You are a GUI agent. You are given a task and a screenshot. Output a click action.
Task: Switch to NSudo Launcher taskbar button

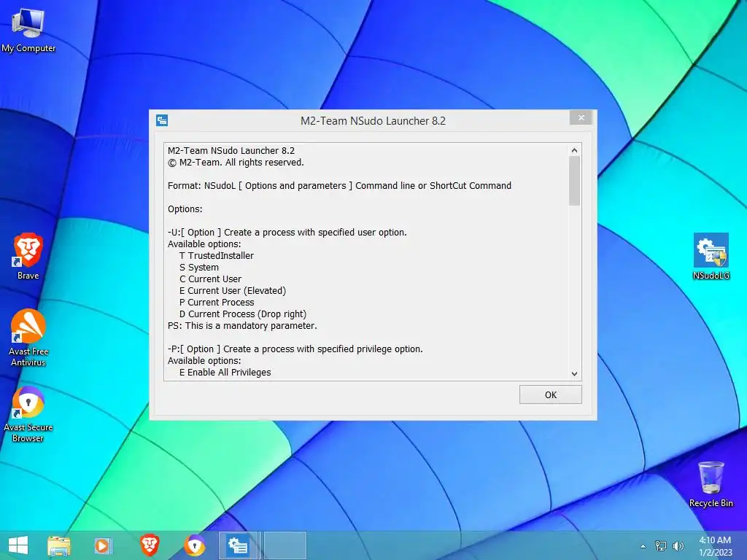[x=239, y=545]
